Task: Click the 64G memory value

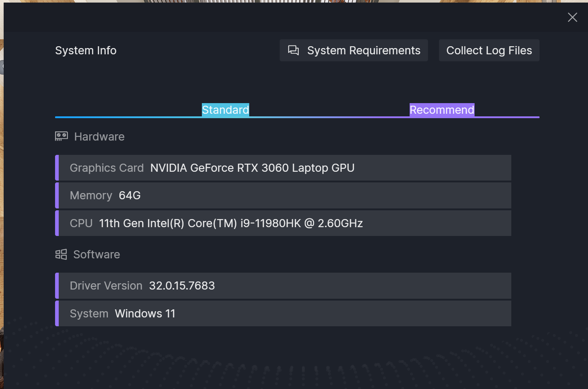Action: point(130,196)
